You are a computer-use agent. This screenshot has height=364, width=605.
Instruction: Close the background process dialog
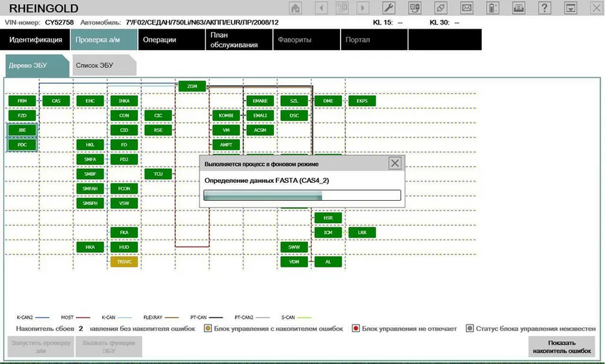(395, 163)
